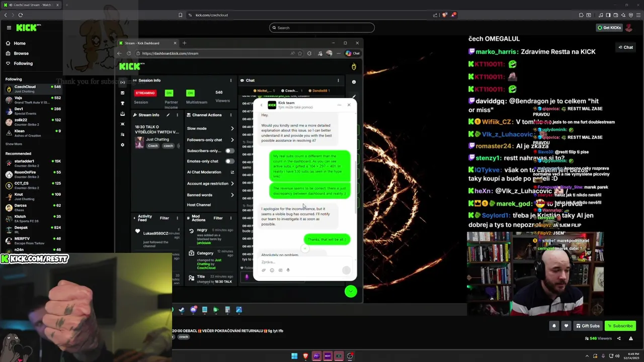Select the CzechCloud Stream browser tab

31,5
